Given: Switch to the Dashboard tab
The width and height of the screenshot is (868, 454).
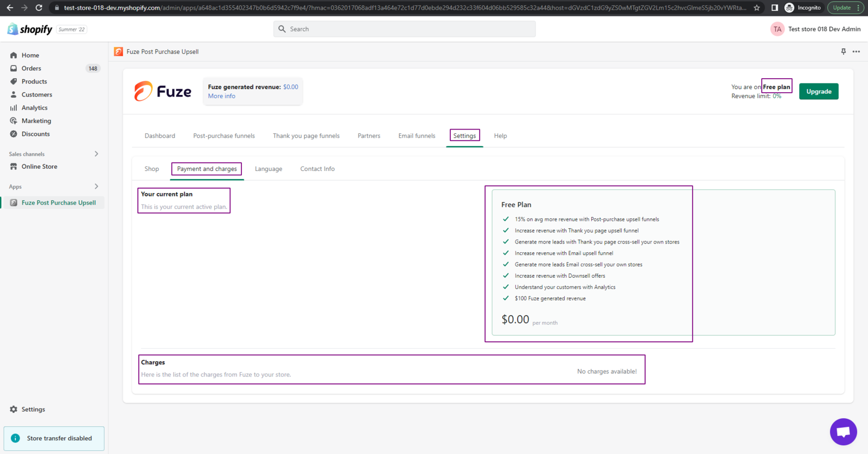Looking at the screenshot, I should 159,136.
